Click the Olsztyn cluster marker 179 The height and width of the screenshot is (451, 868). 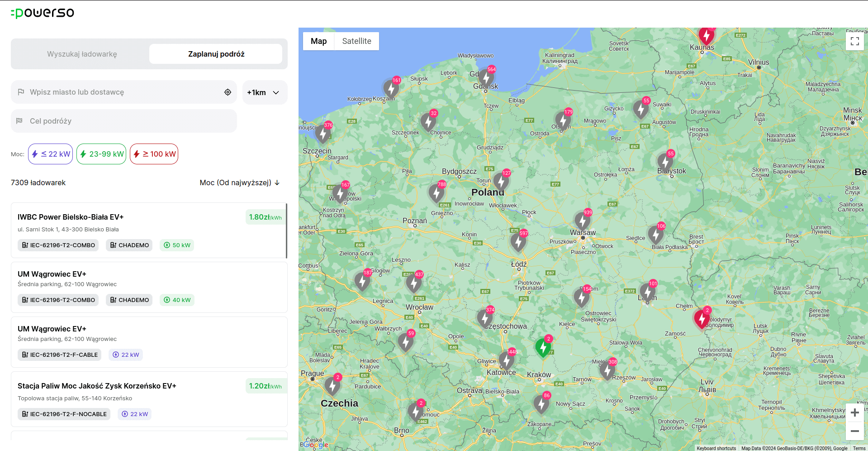563,120
